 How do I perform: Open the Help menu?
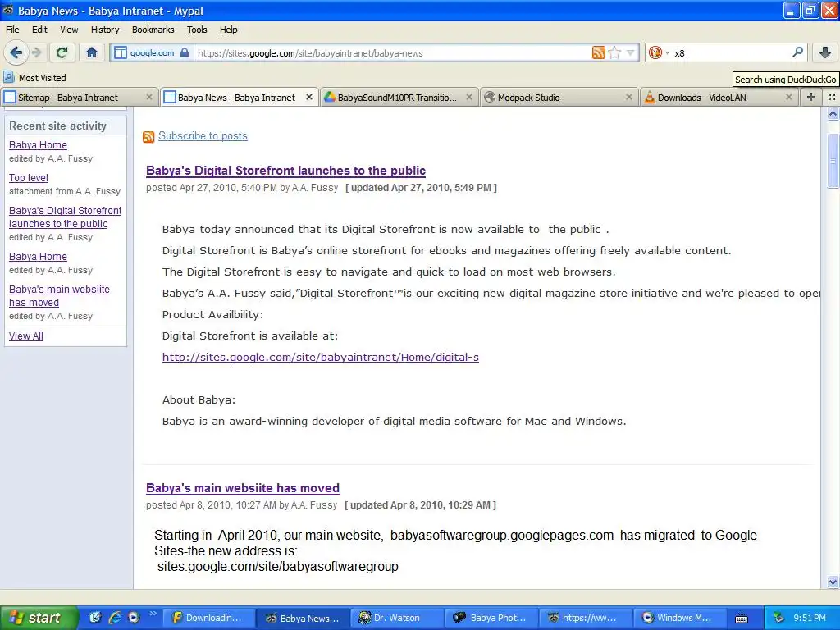tap(229, 30)
